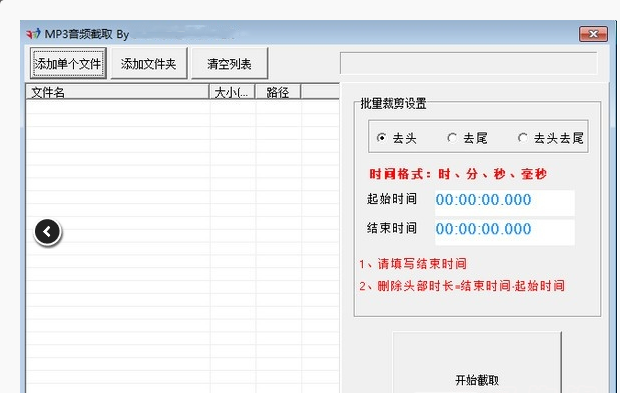Image resolution: width=620 pixels, height=393 pixels.
Task: Click note 2 about 删除头部时长
Action: pyautogui.click(x=462, y=285)
